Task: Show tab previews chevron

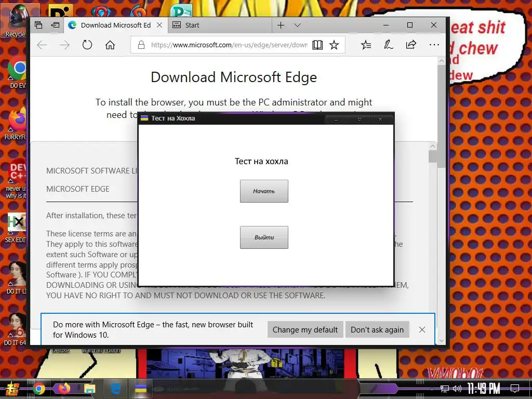Action: [297, 25]
